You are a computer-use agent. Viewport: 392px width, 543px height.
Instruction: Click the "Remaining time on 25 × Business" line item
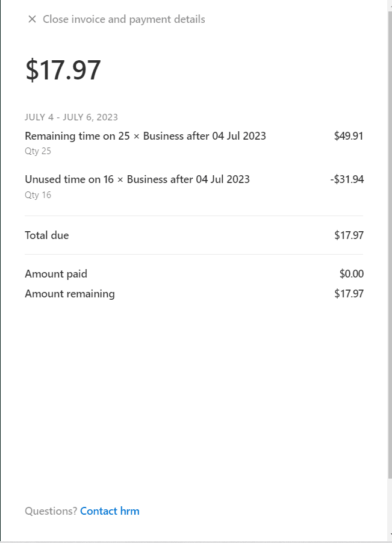pyautogui.click(x=145, y=135)
